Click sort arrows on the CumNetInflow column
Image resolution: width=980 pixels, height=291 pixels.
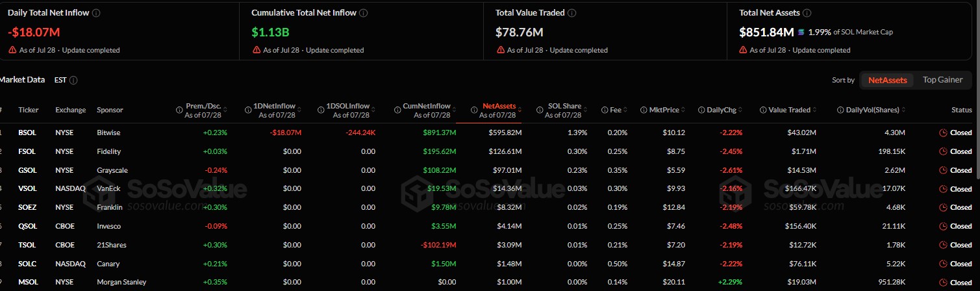(x=454, y=110)
